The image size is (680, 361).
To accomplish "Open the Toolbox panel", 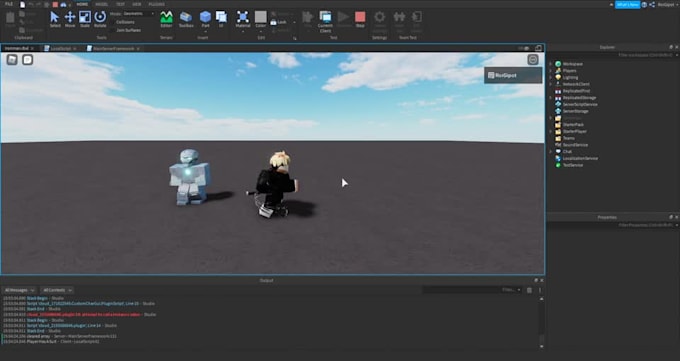I will point(186,20).
